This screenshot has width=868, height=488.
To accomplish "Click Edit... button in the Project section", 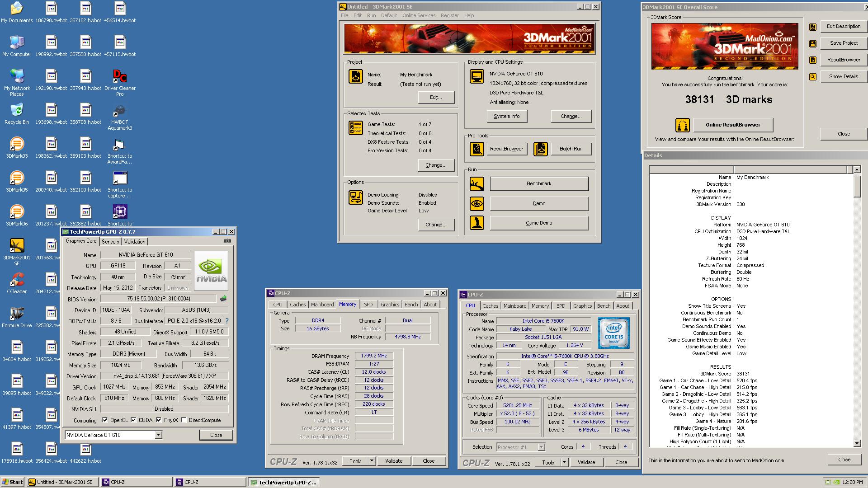I will tap(436, 97).
